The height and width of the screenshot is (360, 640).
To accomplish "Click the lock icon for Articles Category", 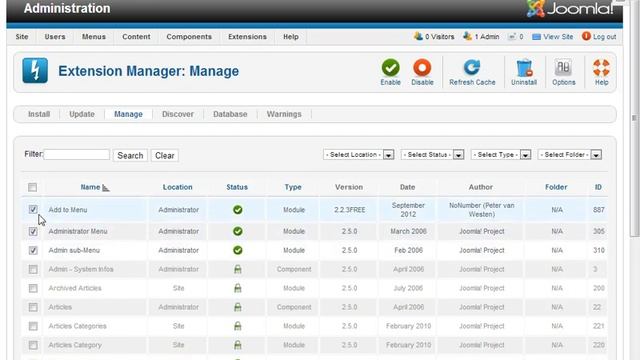I will click(238, 345).
